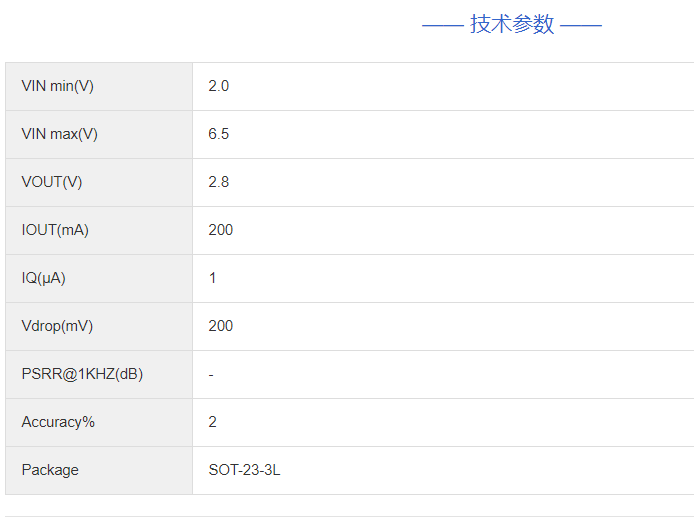Click the 2.0 value for VIN min

(x=219, y=86)
